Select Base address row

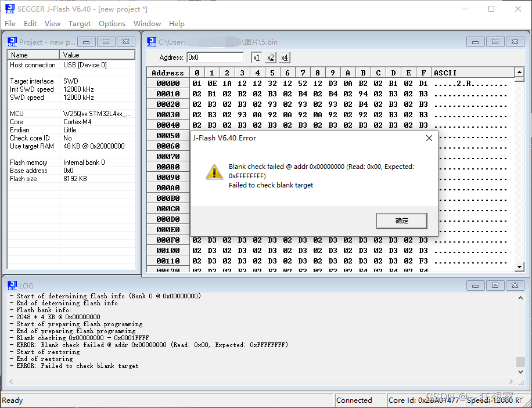pos(71,171)
